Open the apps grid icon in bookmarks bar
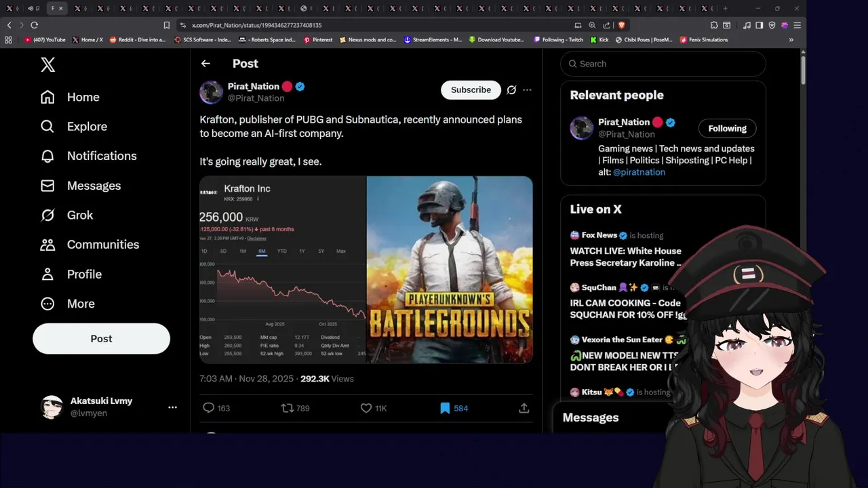The height and width of the screenshot is (488, 868). point(8,40)
